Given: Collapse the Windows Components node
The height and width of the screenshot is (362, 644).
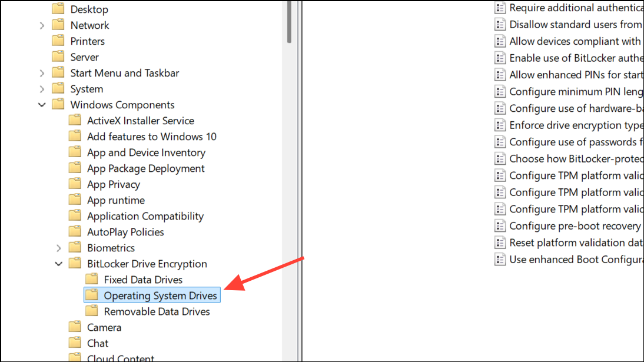Looking at the screenshot, I should click(42, 104).
